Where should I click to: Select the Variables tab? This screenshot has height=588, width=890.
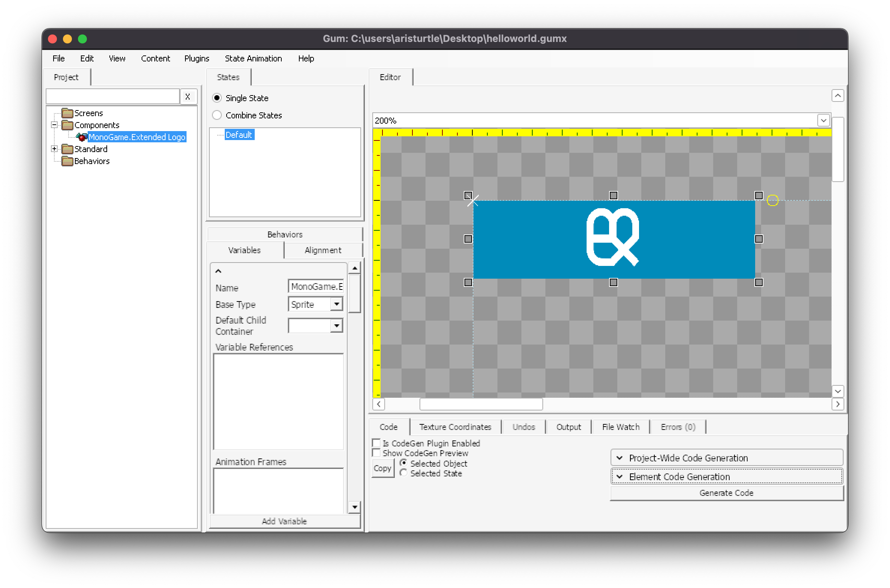[x=245, y=250]
